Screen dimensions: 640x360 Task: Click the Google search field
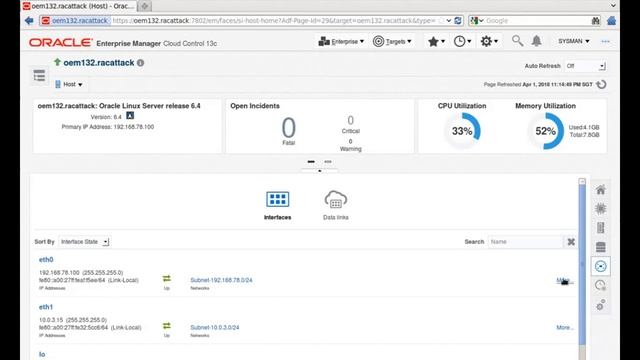(x=536, y=20)
